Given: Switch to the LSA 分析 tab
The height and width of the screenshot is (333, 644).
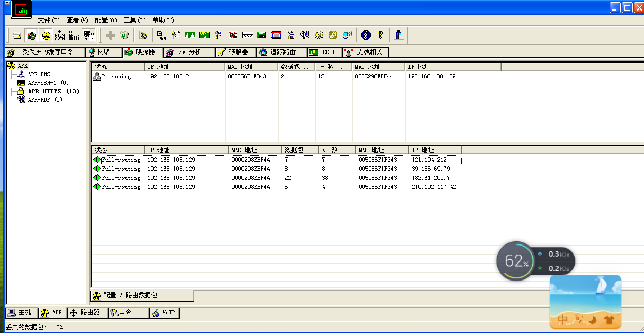Looking at the screenshot, I should coord(189,52).
